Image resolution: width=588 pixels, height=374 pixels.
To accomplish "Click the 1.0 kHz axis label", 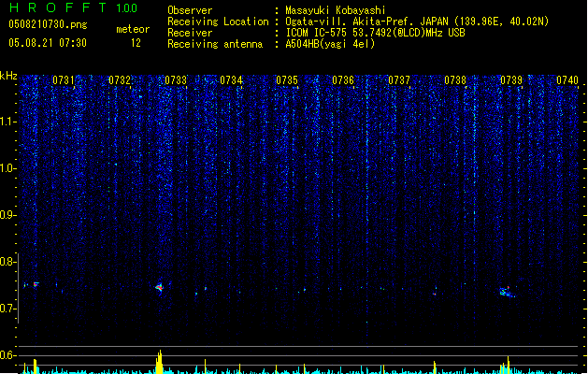I will [8, 168].
